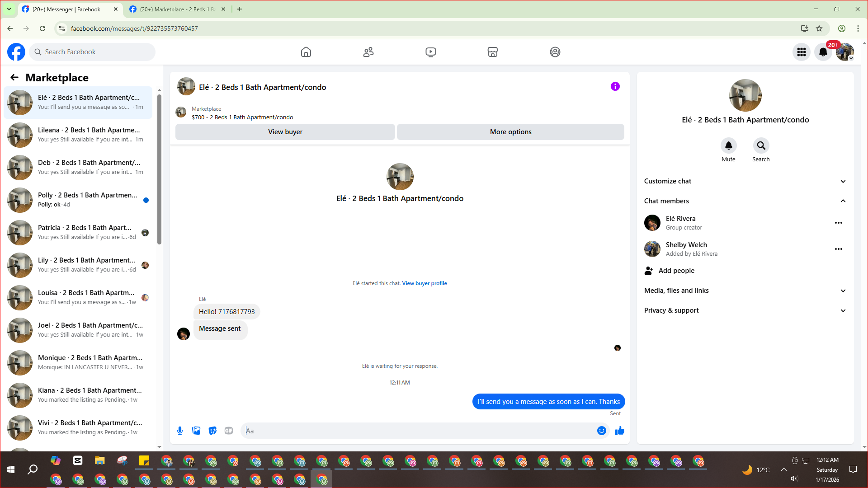Open the Facebook menu grid icon
The height and width of the screenshot is (488, 868).
click(802, 52)
